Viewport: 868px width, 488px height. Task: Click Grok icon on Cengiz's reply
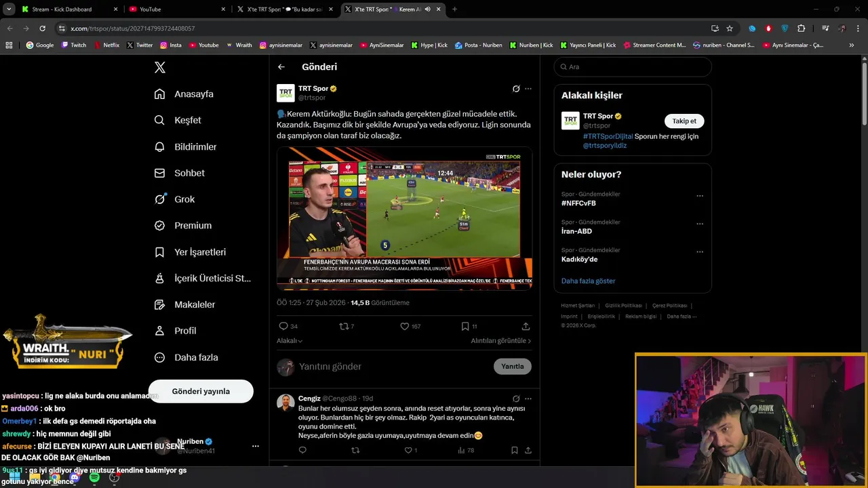(516, 399)
